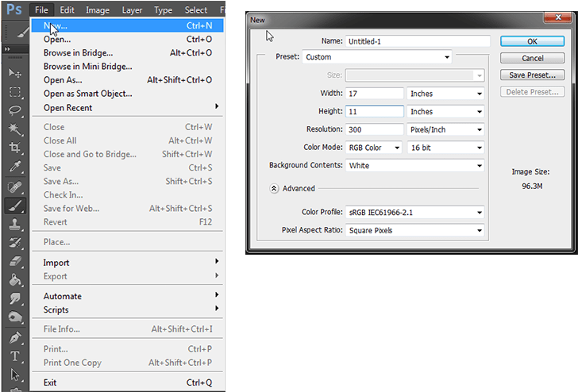This screenshot has width=578, height=392.
Task: Click Cancel in New dialog
Action: [532, 58]
